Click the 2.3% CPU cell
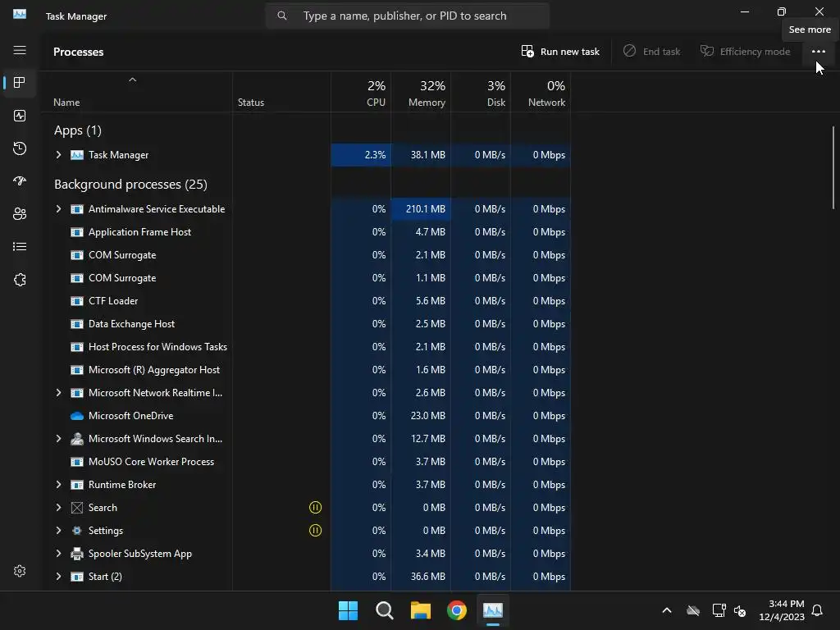Viewport: 840px width, 630px height. [361, 155]
